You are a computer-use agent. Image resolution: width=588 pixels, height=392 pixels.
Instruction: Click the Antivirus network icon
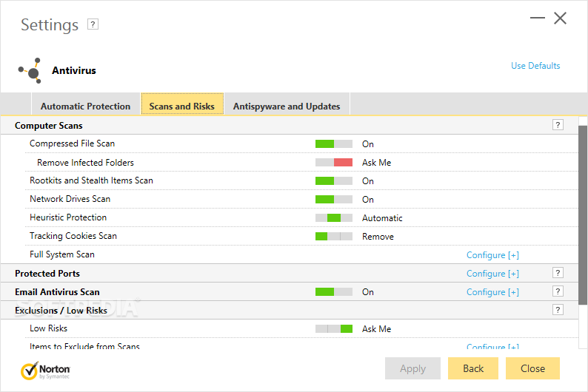point(30,71)
